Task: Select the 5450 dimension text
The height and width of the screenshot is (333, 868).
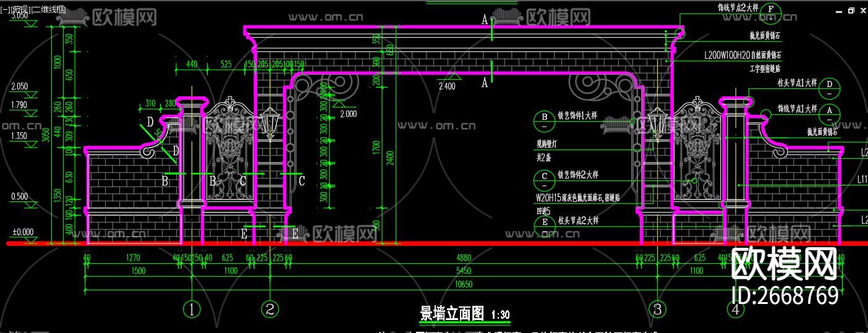Action: 463,271
